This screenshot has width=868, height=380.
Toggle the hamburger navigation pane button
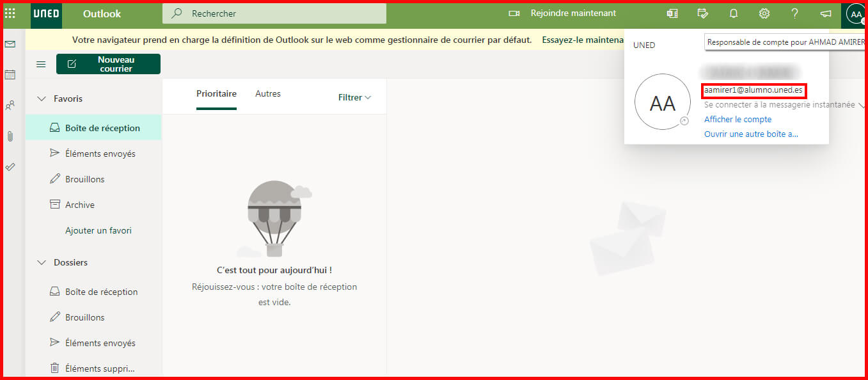pyautogui.click(x=41, y=64)
